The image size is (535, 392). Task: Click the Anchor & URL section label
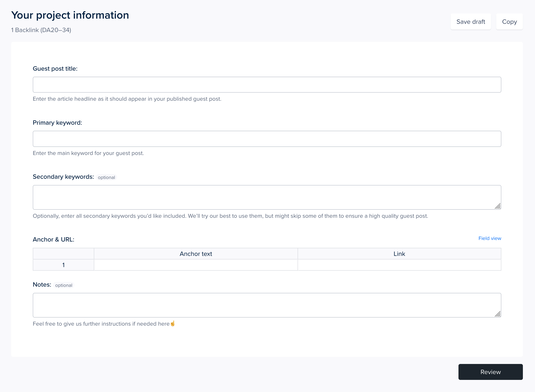[53, 240]
